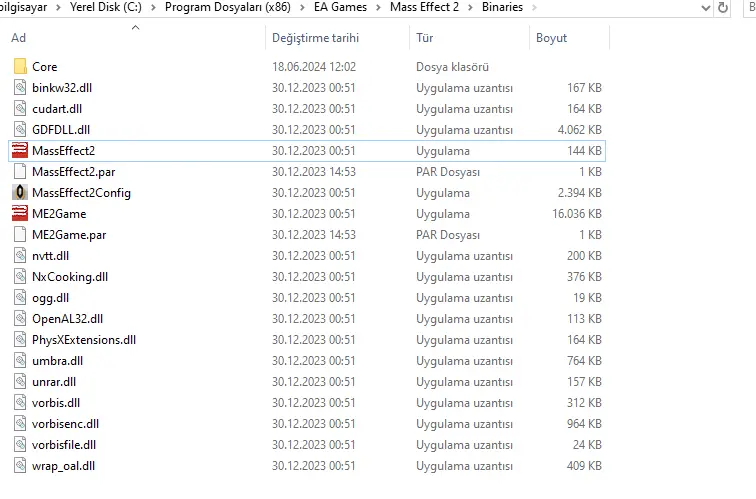
Task: Select the vorbisfile.dll file name
Action: (64, 445)
